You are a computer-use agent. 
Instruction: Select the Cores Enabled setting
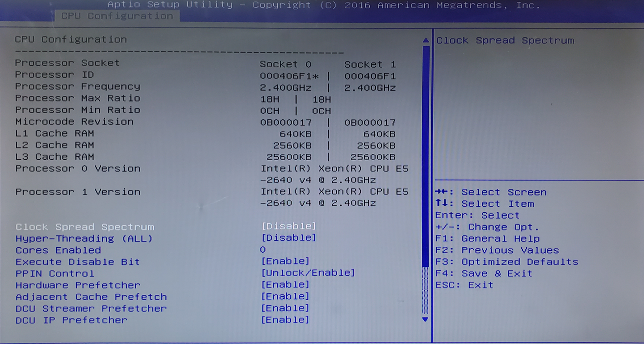(58, 250)
